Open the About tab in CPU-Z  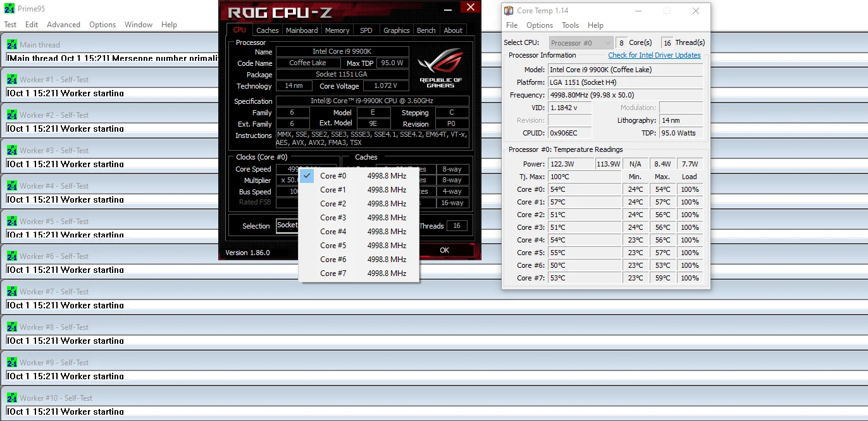tap(453, 30)
